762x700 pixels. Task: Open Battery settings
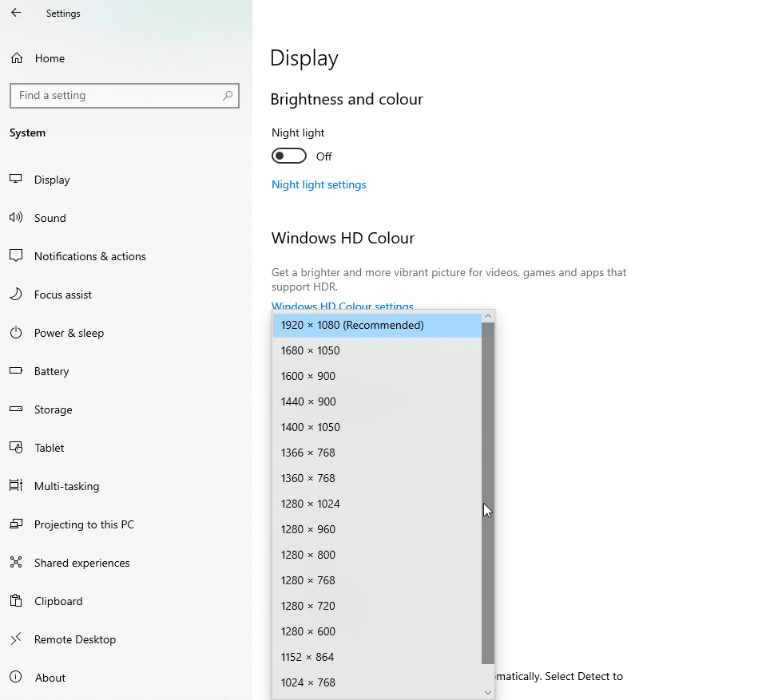[x=125, y=372]
